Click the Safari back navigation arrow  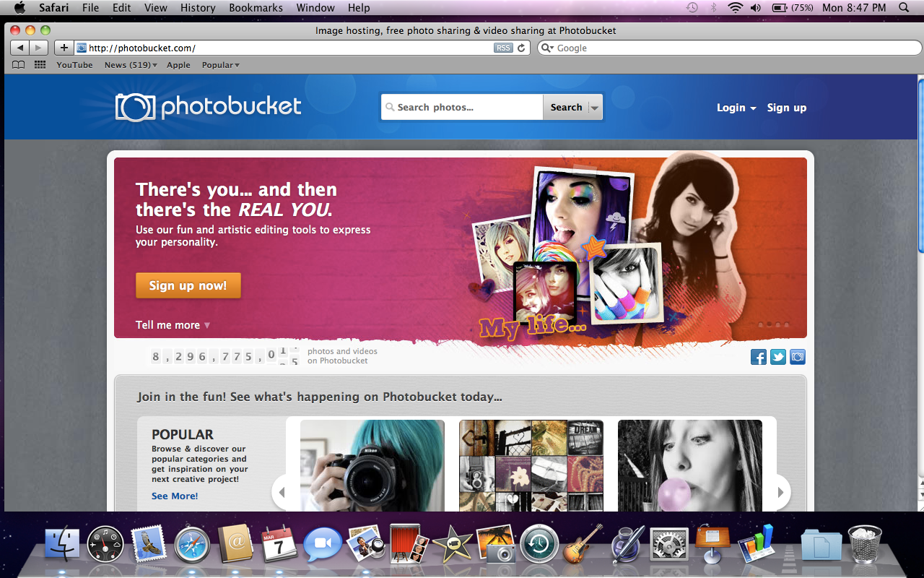pos(20,48)
